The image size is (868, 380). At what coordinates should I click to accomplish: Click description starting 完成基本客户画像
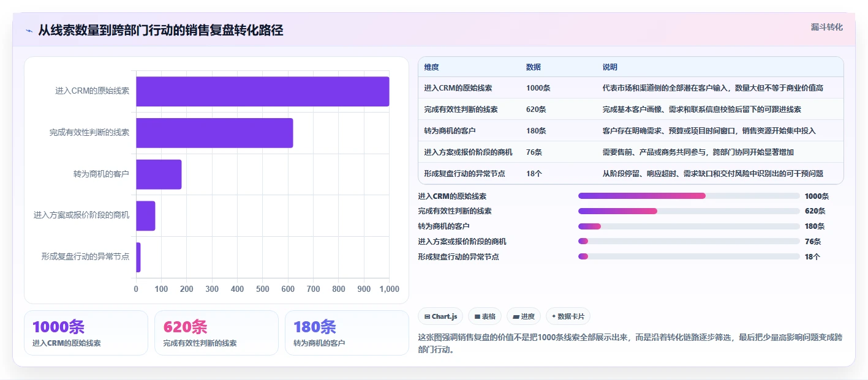click(701, 110)
